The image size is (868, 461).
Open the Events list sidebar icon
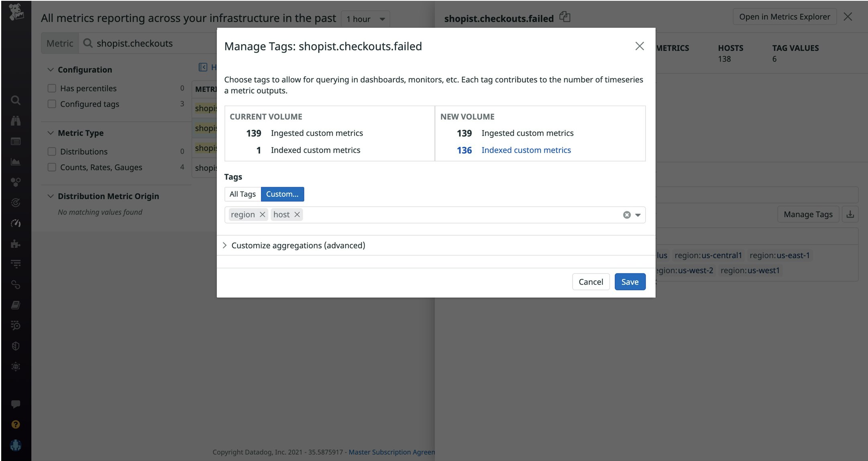coord(16,141)
